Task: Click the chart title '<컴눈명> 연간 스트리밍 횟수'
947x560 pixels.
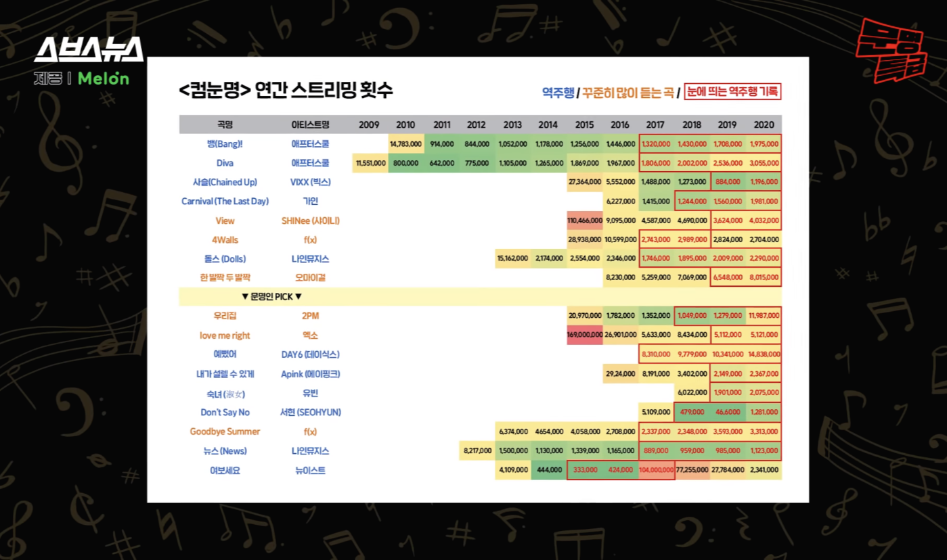Action: [x=286, y=91]
